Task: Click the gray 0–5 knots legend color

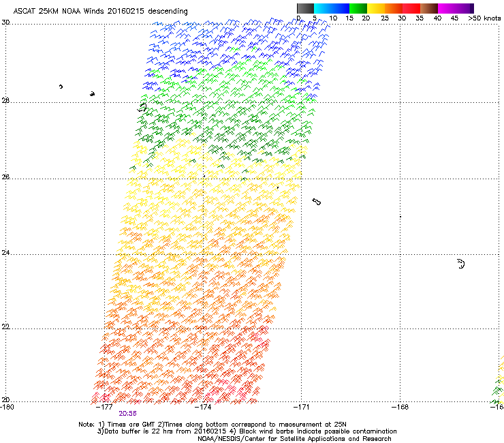Action: [x=305, y=8]
